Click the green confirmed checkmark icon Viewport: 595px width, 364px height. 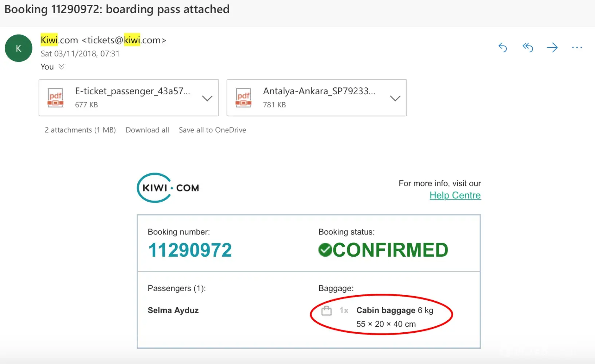[x=325, y=250]
